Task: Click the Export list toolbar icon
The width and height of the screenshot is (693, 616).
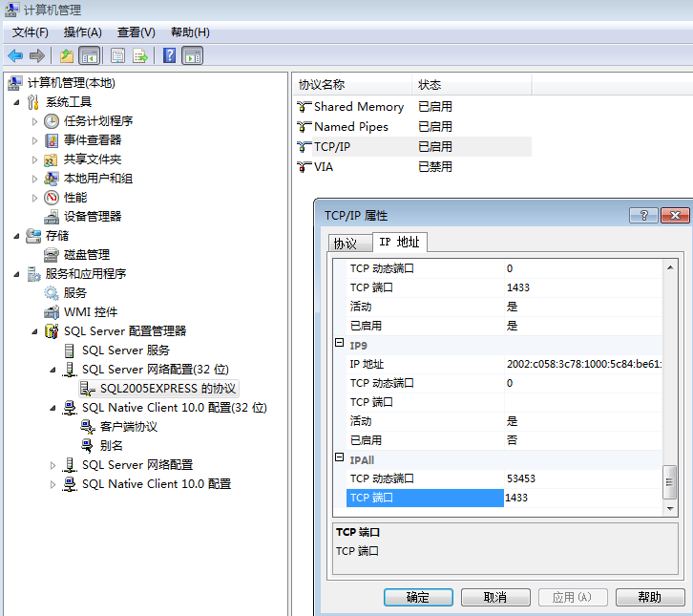Action: (140, 55)
